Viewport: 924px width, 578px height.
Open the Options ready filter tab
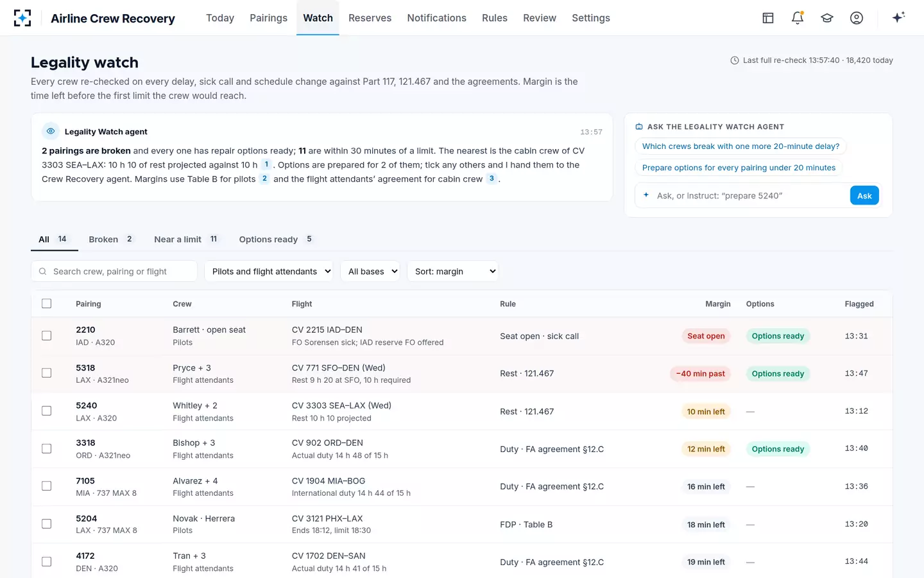tap(276, 239)
